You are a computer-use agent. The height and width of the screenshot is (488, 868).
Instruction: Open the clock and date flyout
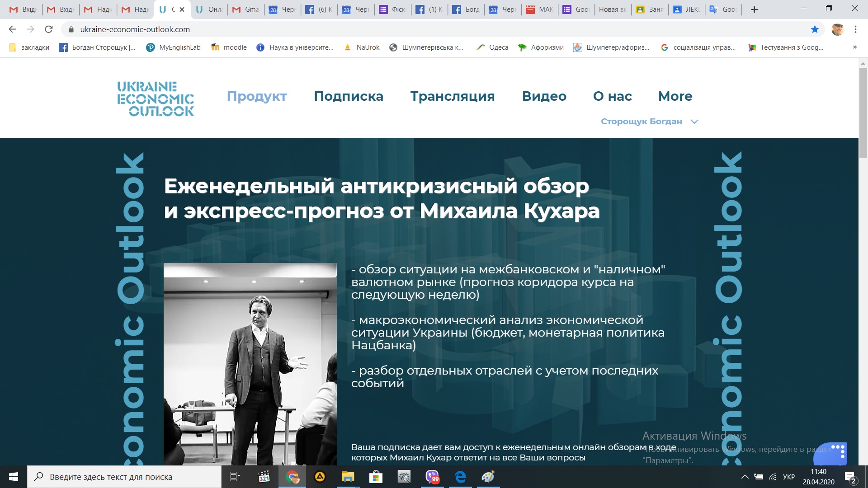tap(818, 477)
